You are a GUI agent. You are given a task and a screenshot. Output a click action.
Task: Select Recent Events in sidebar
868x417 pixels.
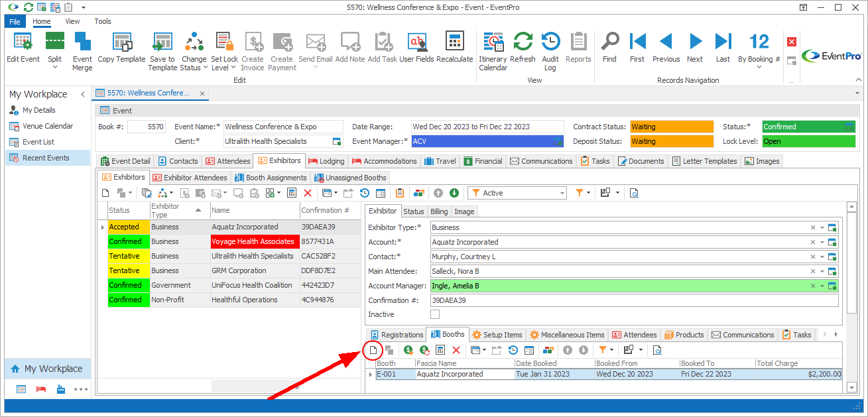click(47, 158)
